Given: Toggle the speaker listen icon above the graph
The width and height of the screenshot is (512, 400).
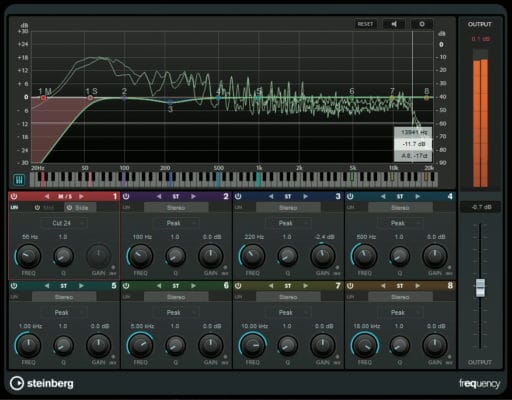Looking at the screenshot, I should 394,24.
